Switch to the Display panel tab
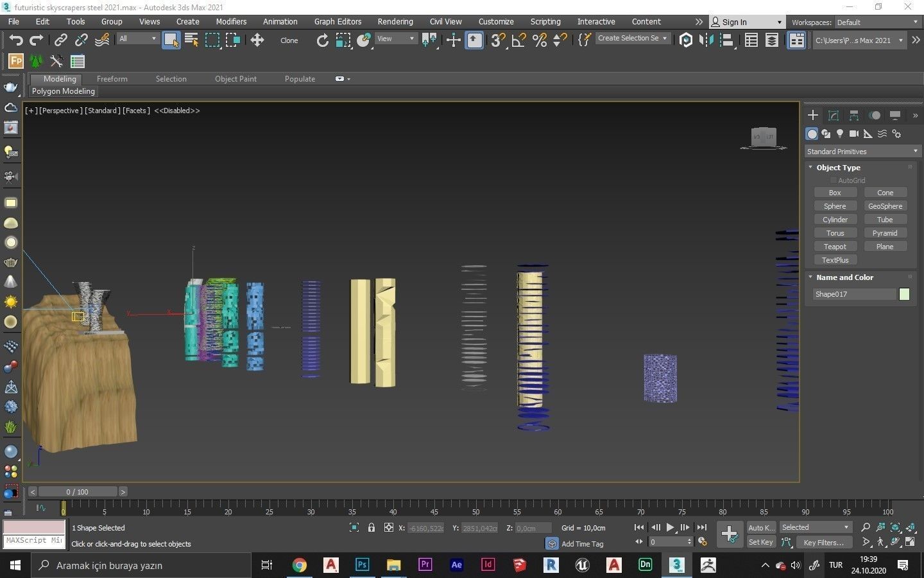Viewport: 924px width, 578px height. [x=895, y=116]
